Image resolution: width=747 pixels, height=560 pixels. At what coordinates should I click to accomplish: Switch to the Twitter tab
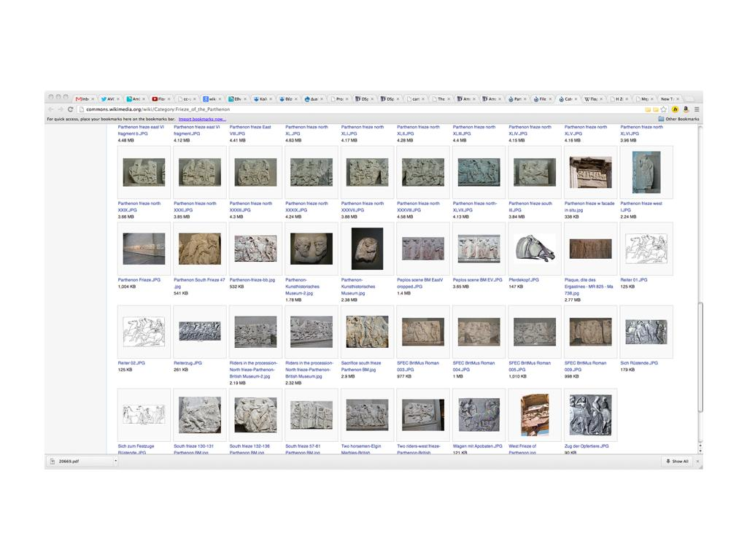tap(109, 99)
